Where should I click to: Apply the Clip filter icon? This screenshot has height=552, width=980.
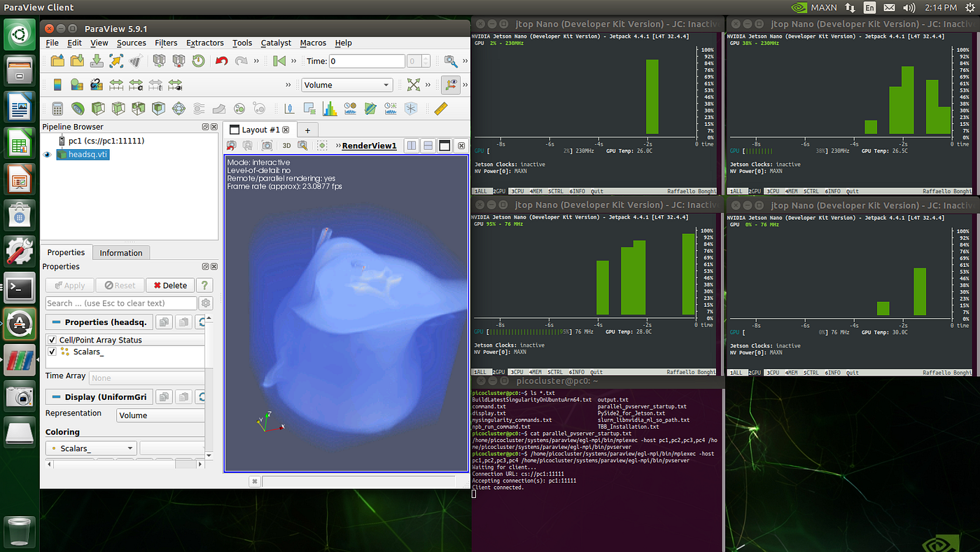click(98, 109)
